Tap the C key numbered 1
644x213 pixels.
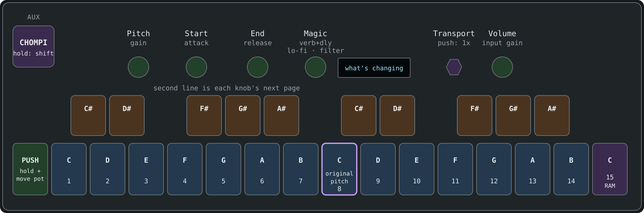point(69,169)
